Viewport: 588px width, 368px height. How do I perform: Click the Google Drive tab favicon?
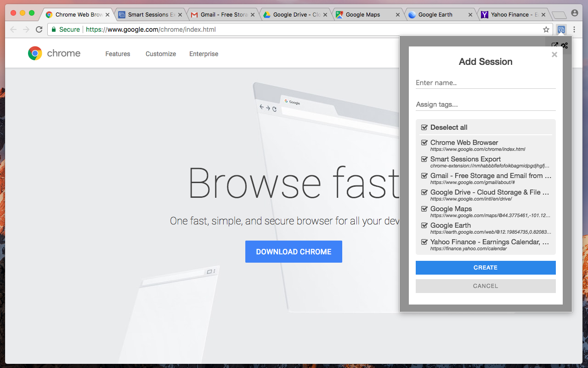coord(267,15)
